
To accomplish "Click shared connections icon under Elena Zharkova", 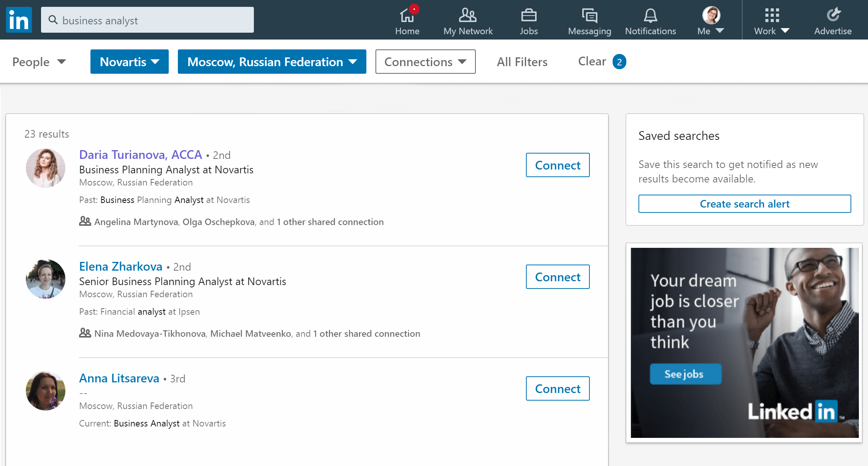I will click(85, 333).
